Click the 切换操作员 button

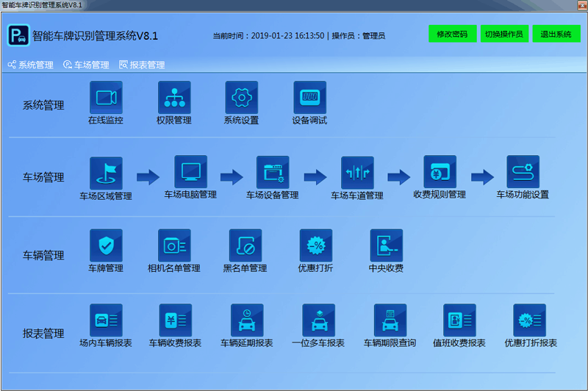click(x=503, y=34)
